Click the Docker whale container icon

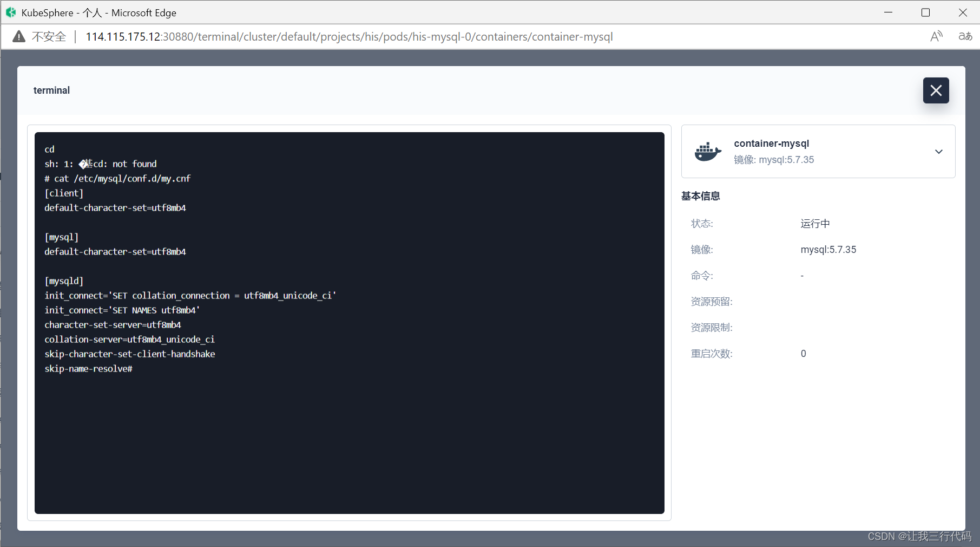coord(708,152)
